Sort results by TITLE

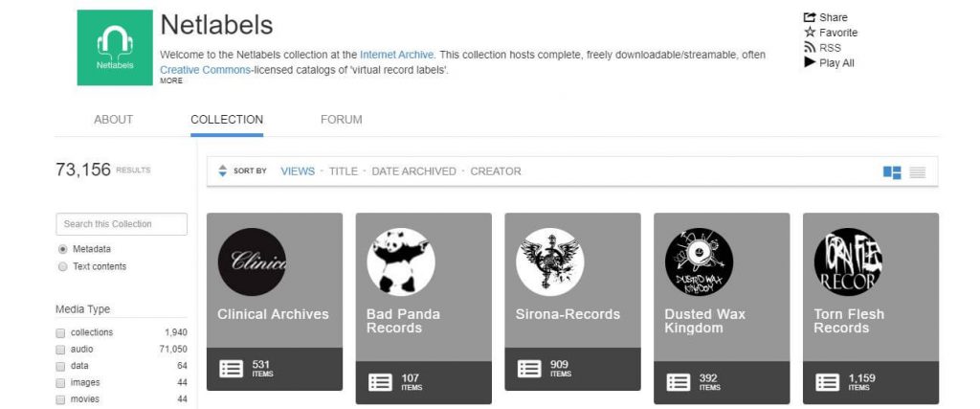pyautogui.click(x=344, y=171)
